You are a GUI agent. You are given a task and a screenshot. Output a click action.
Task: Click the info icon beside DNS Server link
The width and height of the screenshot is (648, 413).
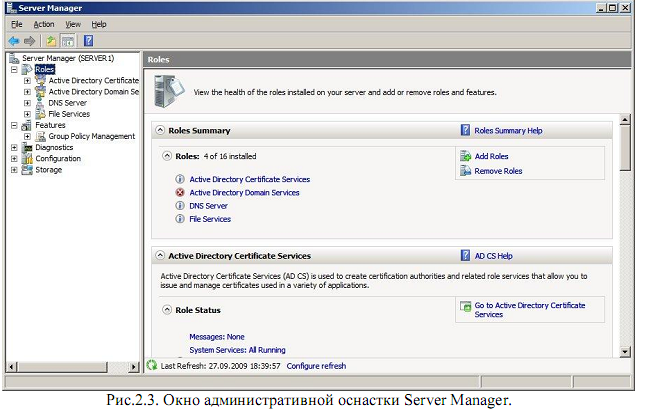(180, 205)
